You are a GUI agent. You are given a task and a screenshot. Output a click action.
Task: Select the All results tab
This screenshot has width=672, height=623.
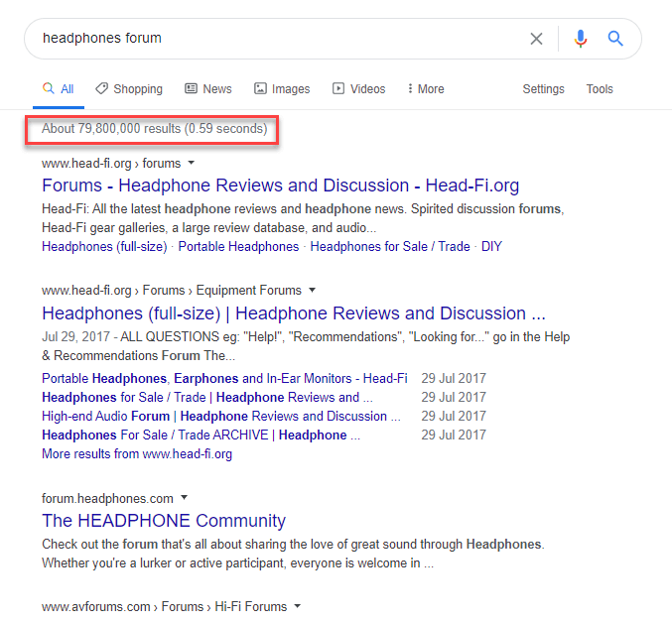coord(59,89)
